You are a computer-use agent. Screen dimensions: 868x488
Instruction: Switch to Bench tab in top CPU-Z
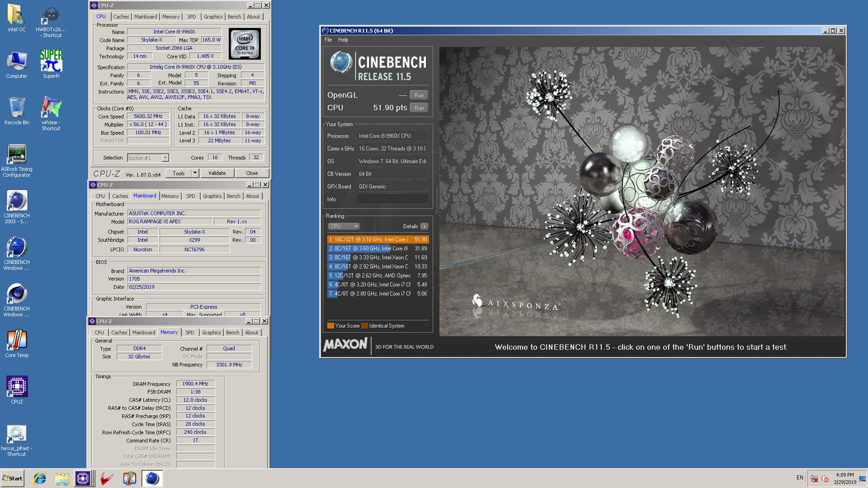[234, 17]
